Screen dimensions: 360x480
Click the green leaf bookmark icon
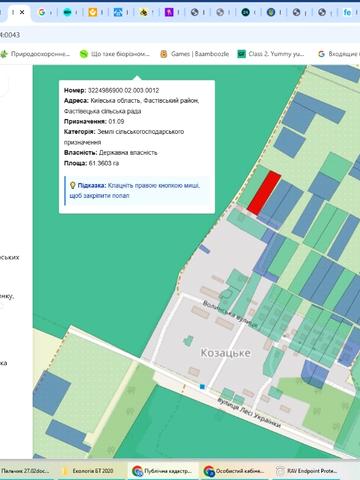[4, 54]
